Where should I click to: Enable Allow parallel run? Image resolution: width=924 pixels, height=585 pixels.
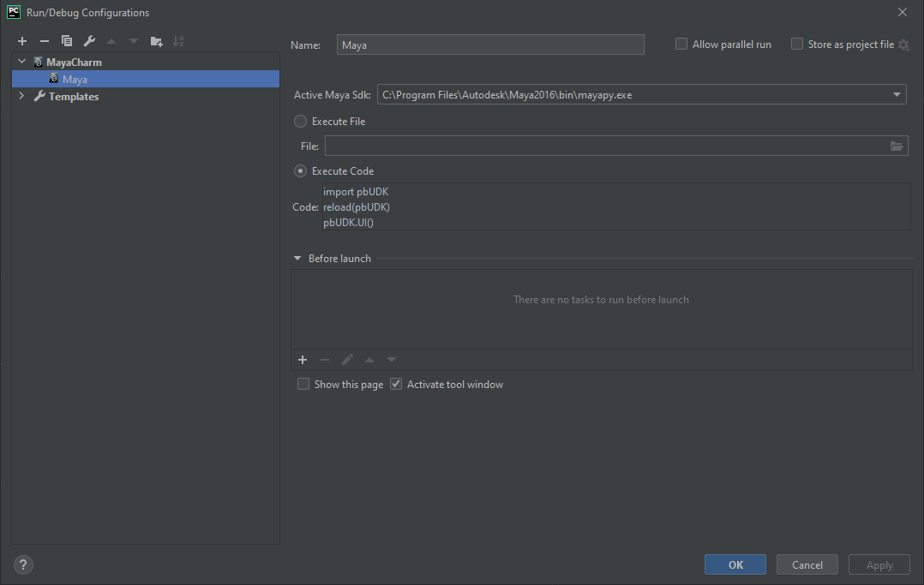[681, 45]
